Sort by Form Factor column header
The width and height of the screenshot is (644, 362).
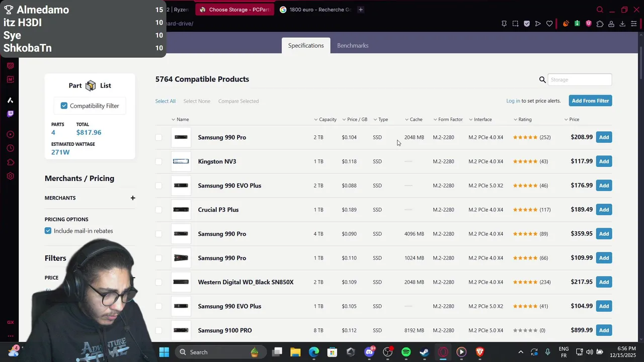(448, 120)
